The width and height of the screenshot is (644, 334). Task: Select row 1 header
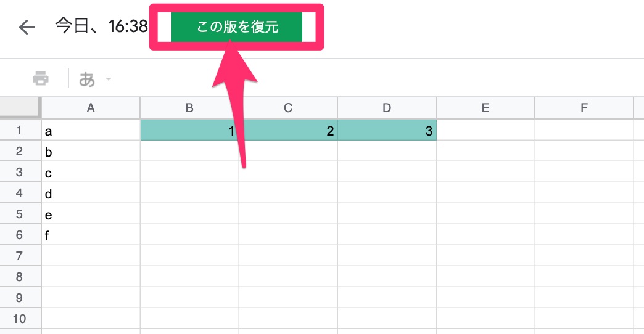click(x=20, y=131)
